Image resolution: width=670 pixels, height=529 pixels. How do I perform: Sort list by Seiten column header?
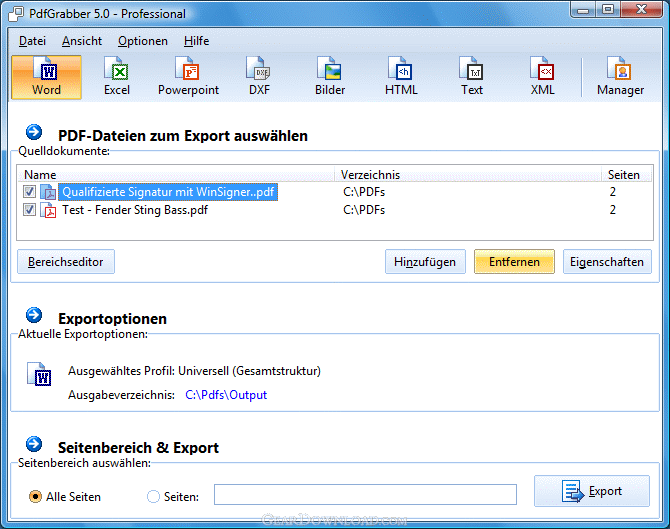tap(627, 174)
